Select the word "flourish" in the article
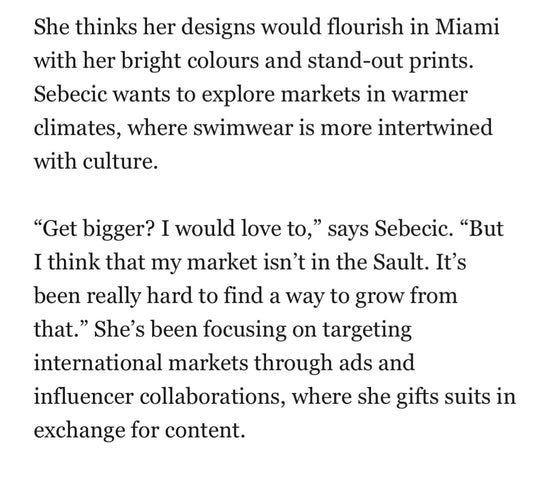 point(365,27)
